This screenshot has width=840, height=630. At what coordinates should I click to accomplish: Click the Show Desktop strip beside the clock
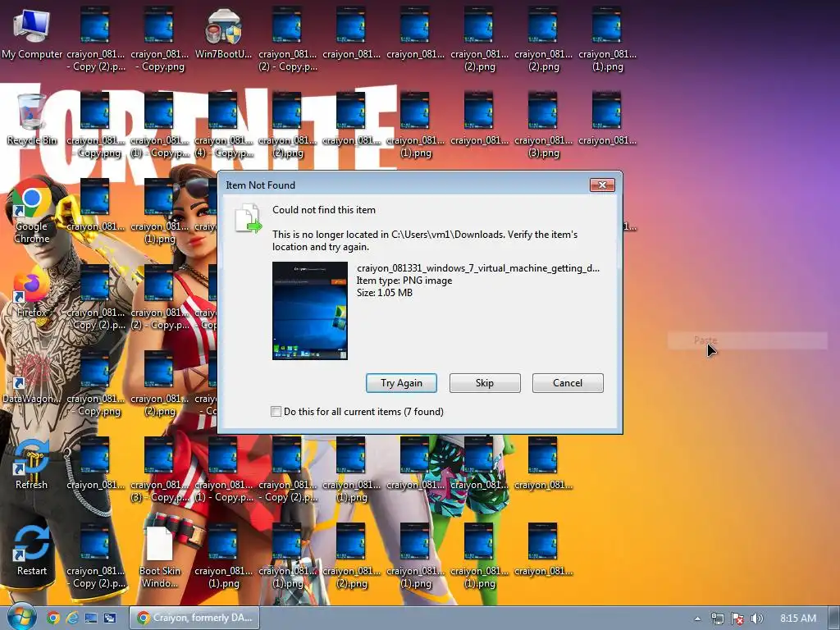tap(834, 618)
